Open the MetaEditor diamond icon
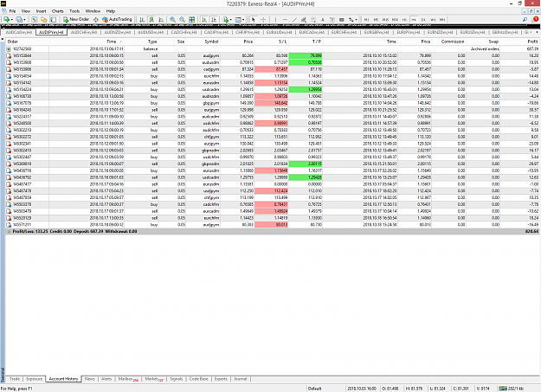 [x=96, y=20]
